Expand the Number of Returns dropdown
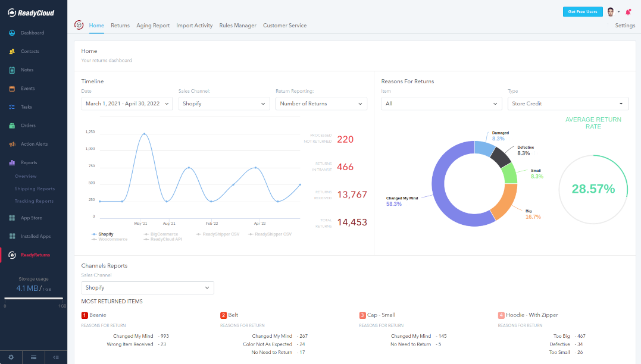 [321, 103]
